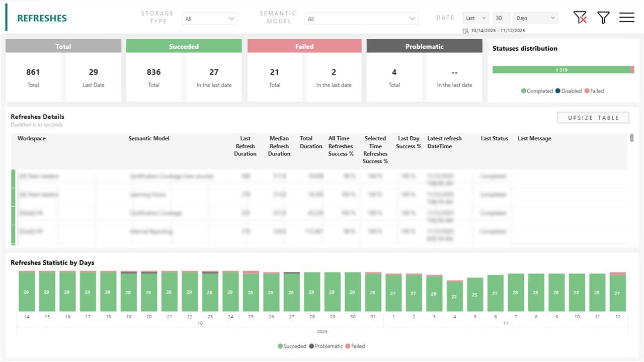Image resolution: width=644 pixels, height=362 pixels.
Task: Click the 30 value field in the date filter
Action: pos(501,18)
